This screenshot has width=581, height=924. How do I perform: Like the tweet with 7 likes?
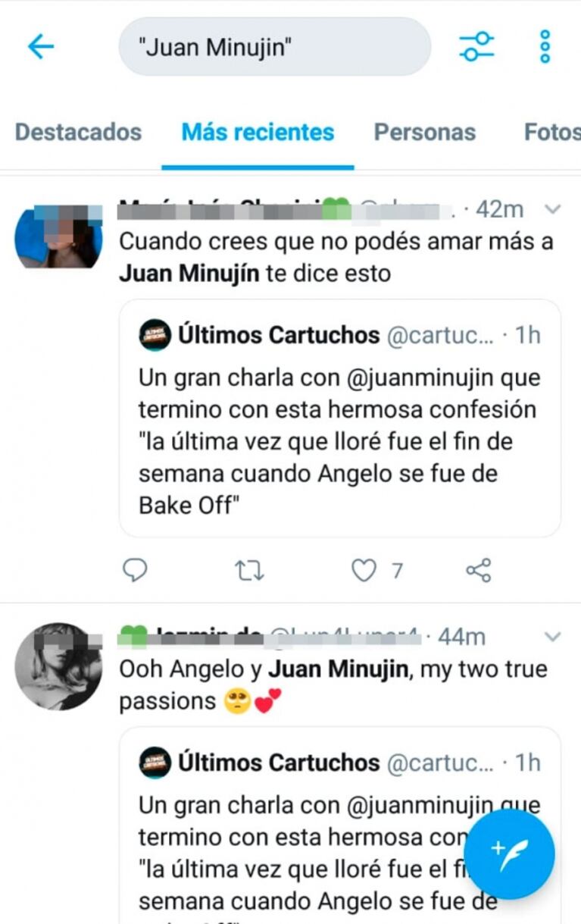364,570
